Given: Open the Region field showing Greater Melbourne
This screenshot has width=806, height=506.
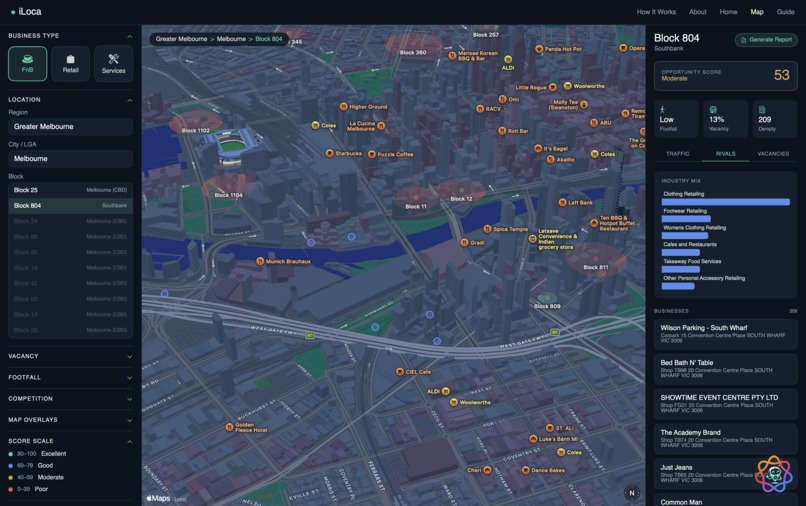Looking at the screenshot, I should tap(70, 126).
